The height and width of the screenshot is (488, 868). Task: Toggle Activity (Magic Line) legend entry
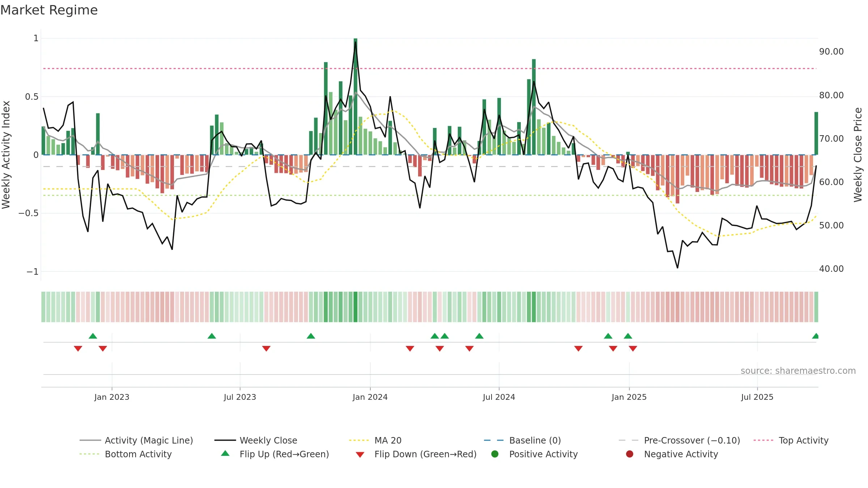[x=136, y=440]
